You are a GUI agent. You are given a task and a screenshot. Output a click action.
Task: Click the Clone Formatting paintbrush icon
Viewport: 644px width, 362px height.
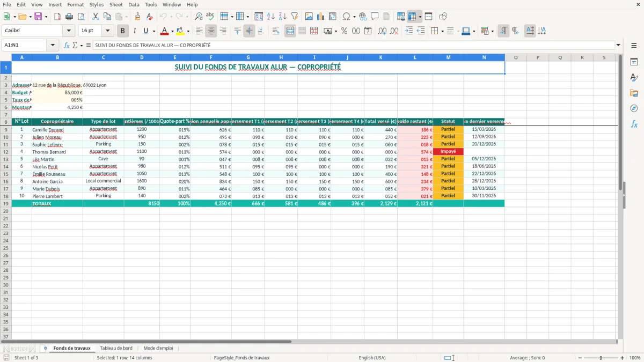138,17
